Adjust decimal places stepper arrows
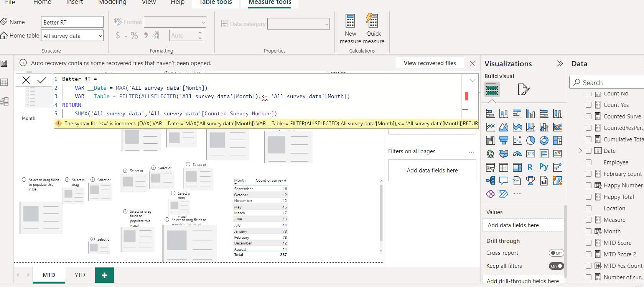644x287 pixels. coord(200,36)
